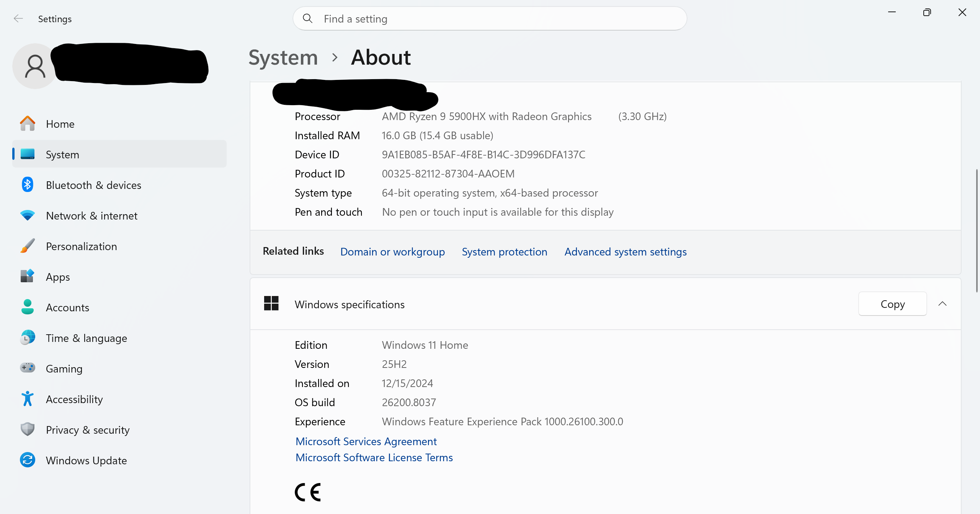Viewport: 980px width, 514px height.
Task: Click the user profile avatar picture
Action: point(35,67)
